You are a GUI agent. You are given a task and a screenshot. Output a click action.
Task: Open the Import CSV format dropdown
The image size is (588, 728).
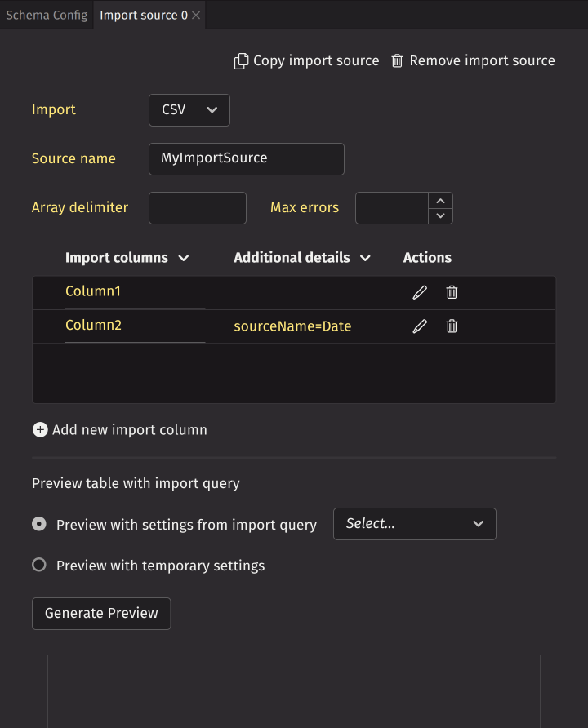(x=189, y=110)
